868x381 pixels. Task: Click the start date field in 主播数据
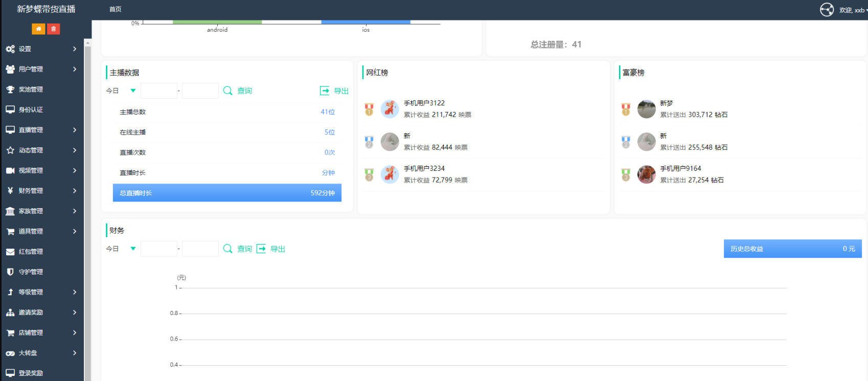tap(159, 91)
